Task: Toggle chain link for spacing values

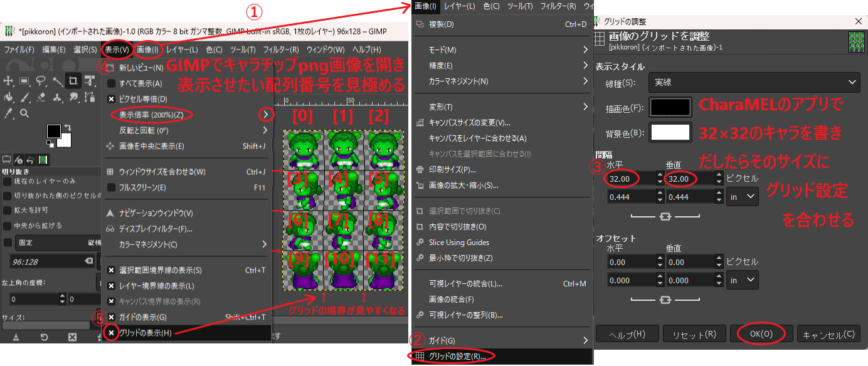Action: pyautogui.click(x=665, y=216)
